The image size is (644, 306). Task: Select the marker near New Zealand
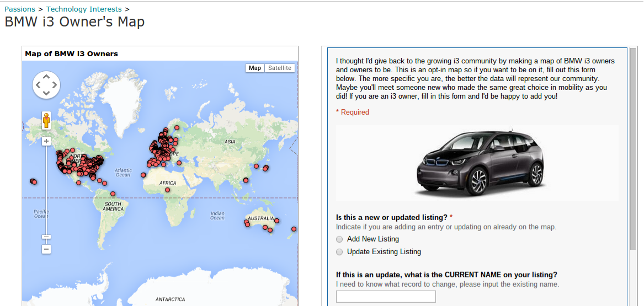click(x=294, y=229)
